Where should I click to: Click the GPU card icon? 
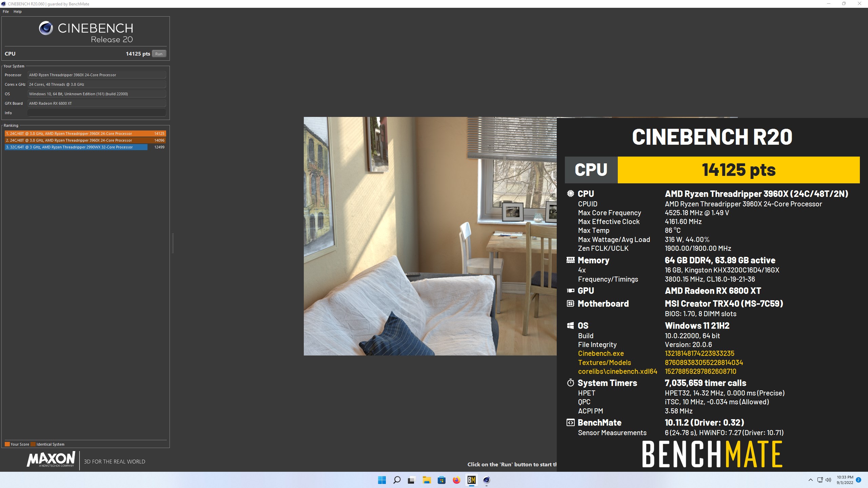(x=570, y=290)
